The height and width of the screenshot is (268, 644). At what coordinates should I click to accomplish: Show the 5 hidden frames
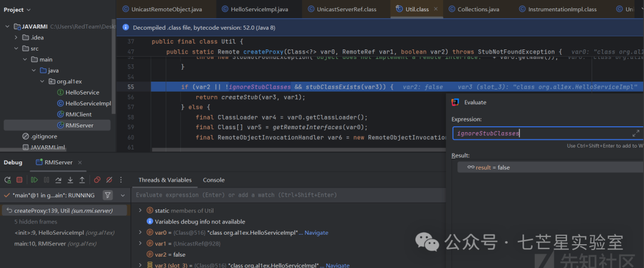[x=36, y=222]
